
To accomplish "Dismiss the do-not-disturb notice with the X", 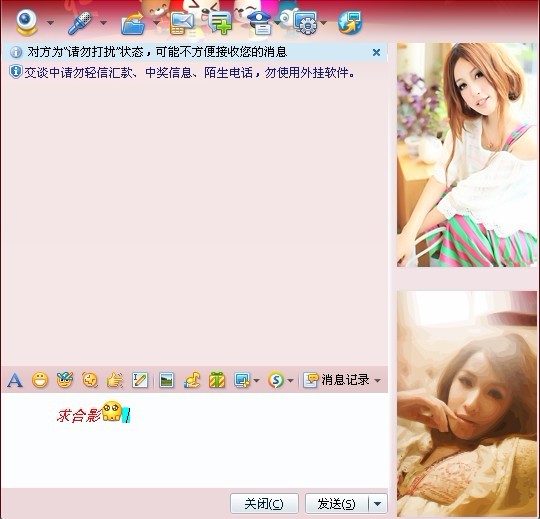I will click(x=376, y=52).
